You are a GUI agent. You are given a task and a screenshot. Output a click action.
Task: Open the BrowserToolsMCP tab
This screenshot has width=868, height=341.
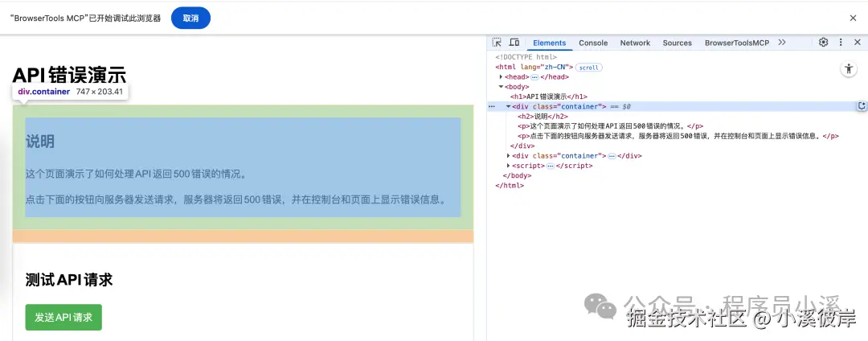(x=737, y=43)
